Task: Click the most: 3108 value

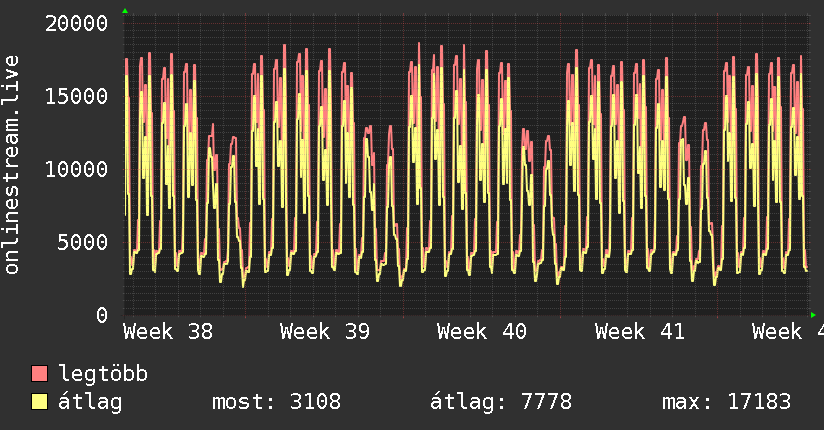Action: coord(276,402)
